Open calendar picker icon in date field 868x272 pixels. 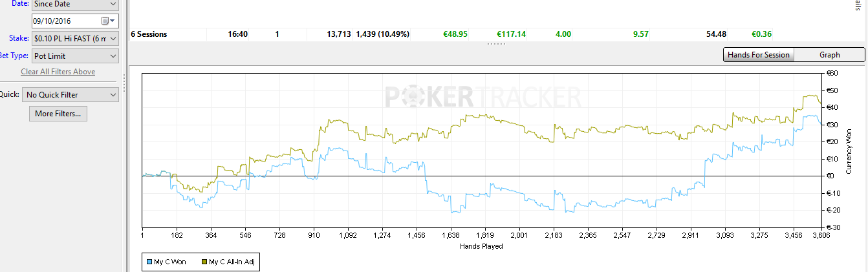[105, 21]
